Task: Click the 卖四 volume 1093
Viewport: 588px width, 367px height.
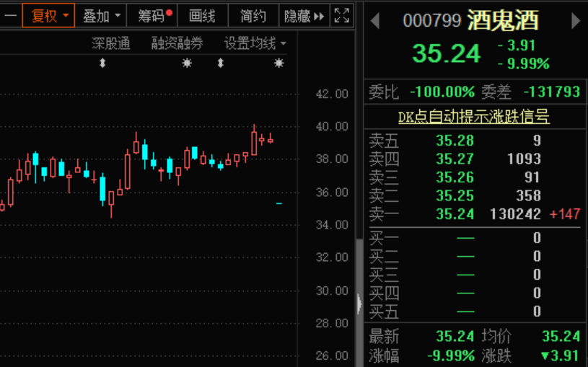Action: point(524,159)
